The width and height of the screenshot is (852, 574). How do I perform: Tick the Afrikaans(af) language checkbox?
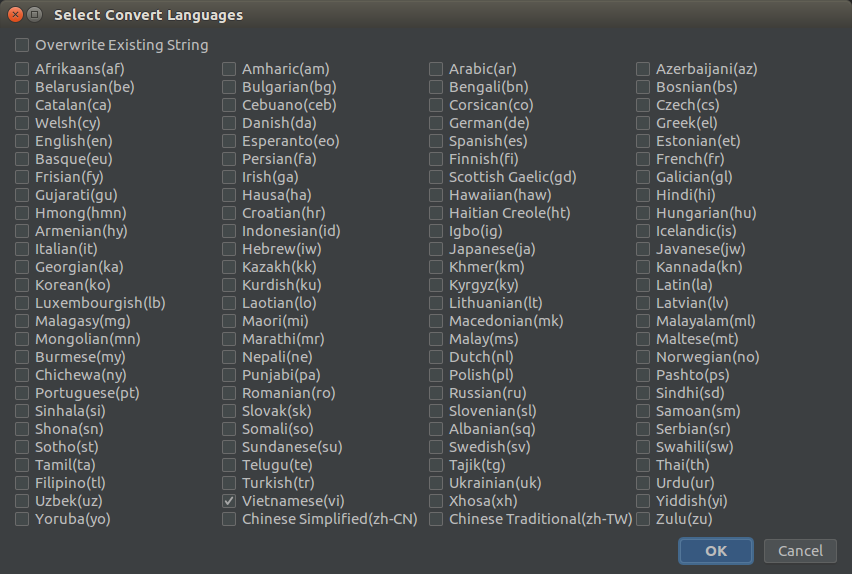tap(22, 69)
